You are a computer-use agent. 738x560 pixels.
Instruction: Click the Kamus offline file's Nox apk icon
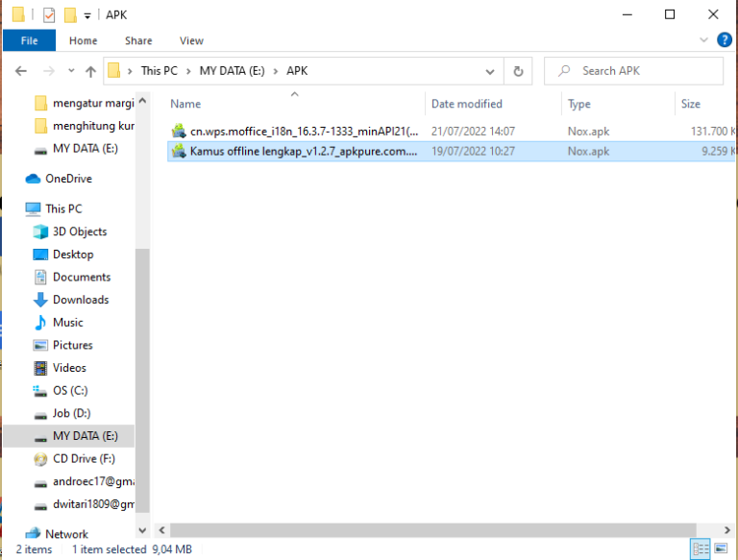[179, 151]
